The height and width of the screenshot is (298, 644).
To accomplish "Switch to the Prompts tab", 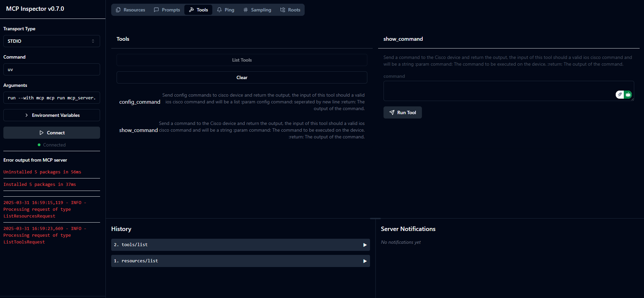I will [x=167, y=10].
